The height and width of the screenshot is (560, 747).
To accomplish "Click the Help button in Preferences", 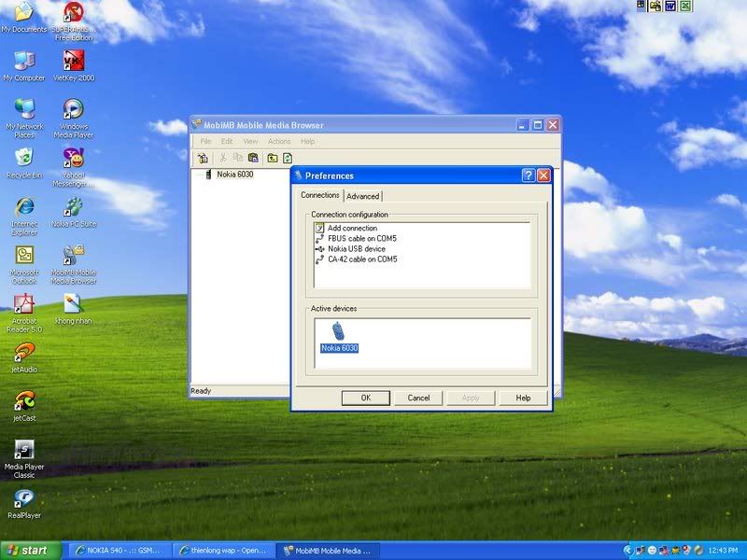I will click(x=523, y=398).
